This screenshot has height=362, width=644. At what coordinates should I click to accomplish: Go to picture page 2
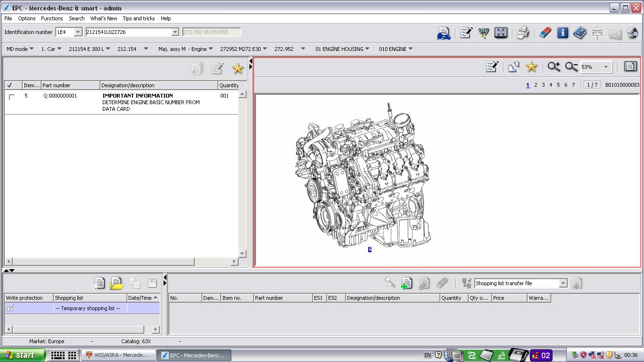[x=536, y=85]
